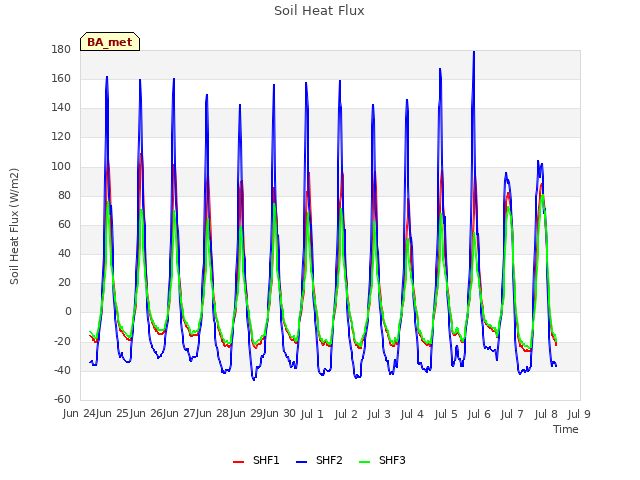Click the Jun 27 x-axis tick label
Viewport: 640px width, 480px height.
click(179, 414)
